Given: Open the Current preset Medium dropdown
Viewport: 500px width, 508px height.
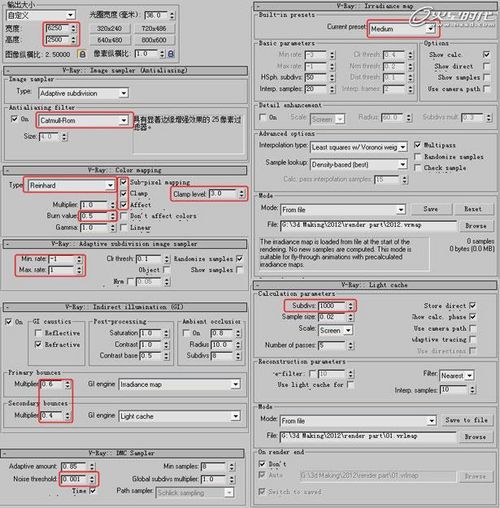Looking at the screenshot, I should 431,29.
